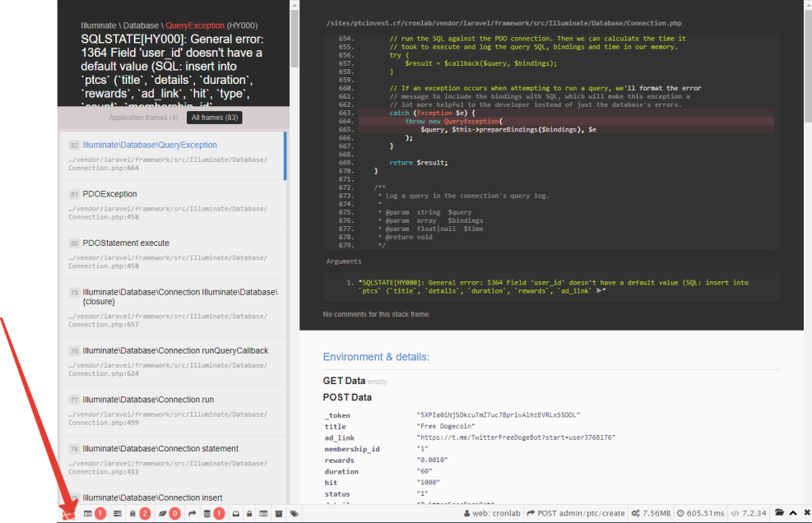812x523 pixels.
Task: Select frame 78 Connection runQueryCallback
Action: pyautogui.click(x=174, y=350)
